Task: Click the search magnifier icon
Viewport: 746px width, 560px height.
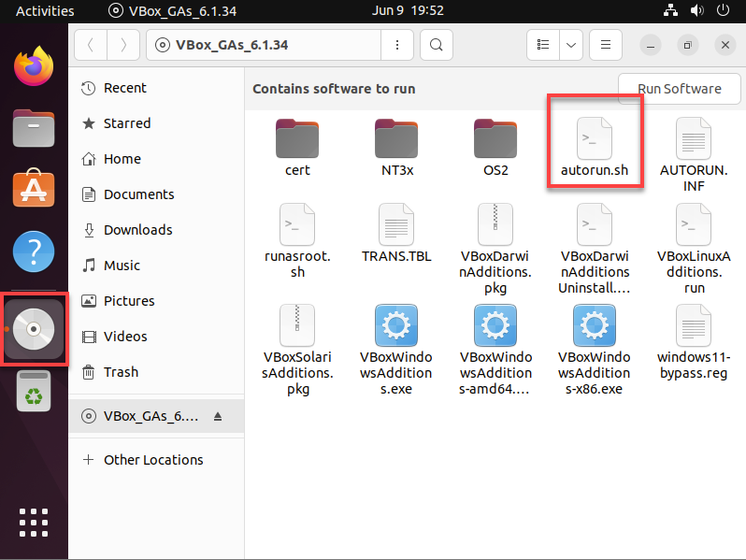Action: [x=436, y=45]
